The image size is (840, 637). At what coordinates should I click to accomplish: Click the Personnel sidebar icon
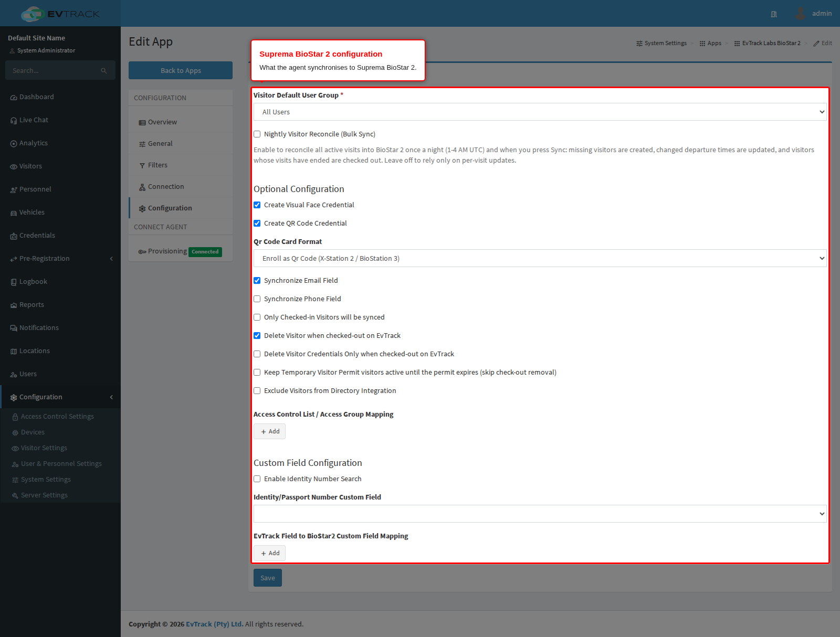pyautogui.click(x=14, y=190)
